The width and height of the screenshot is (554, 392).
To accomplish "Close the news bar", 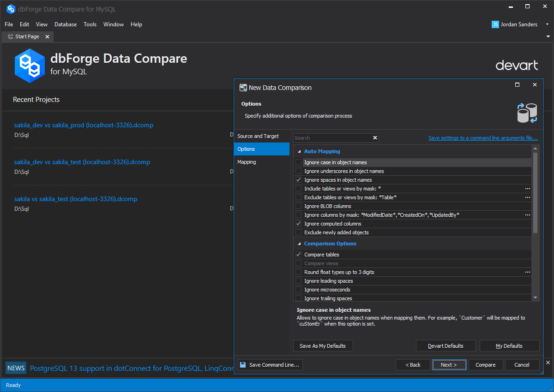I will 548,362.
